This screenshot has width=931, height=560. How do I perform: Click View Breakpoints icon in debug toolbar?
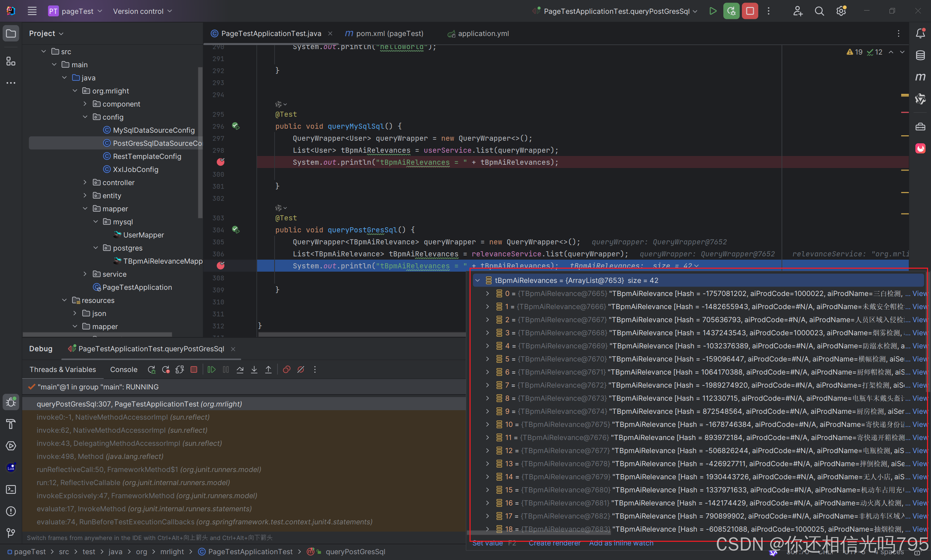point(287,369)
